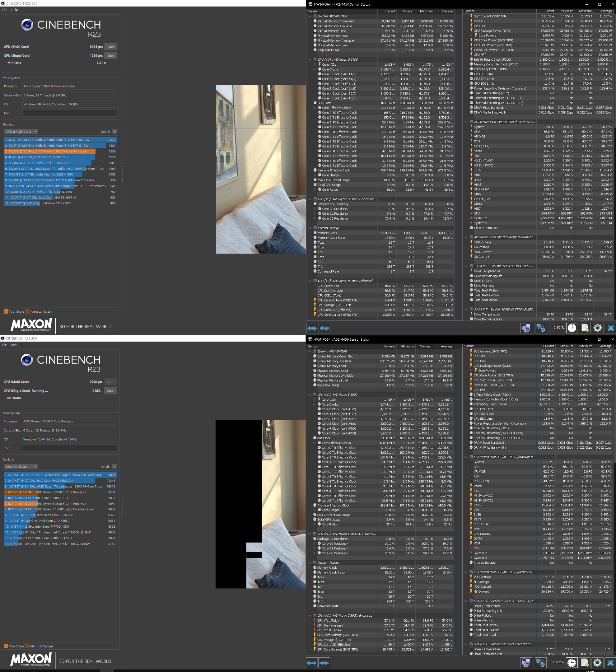Open sensor settings via the gear icon
616x672 pixels.
click(598, 328)
